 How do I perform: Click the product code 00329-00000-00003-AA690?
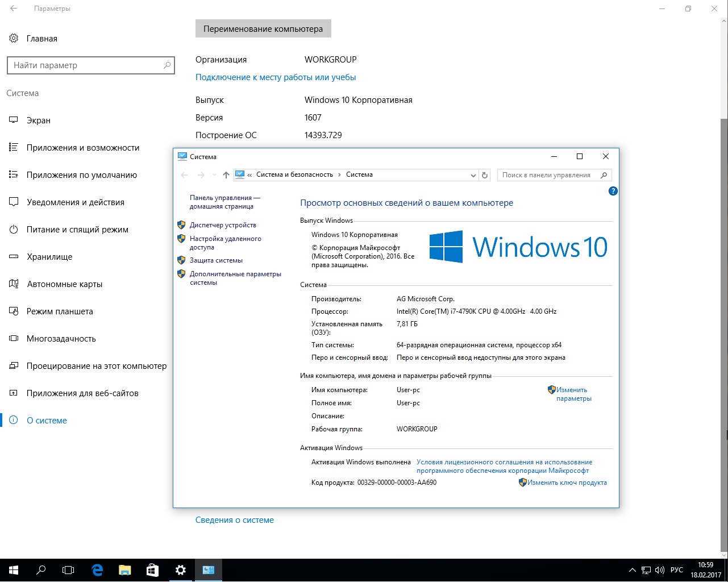tap(397, 483)
